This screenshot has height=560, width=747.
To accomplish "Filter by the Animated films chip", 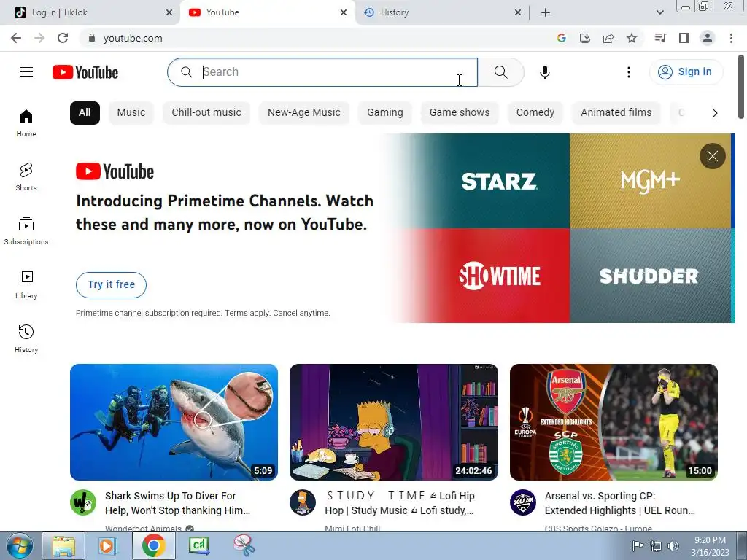I will pos(616,113).
